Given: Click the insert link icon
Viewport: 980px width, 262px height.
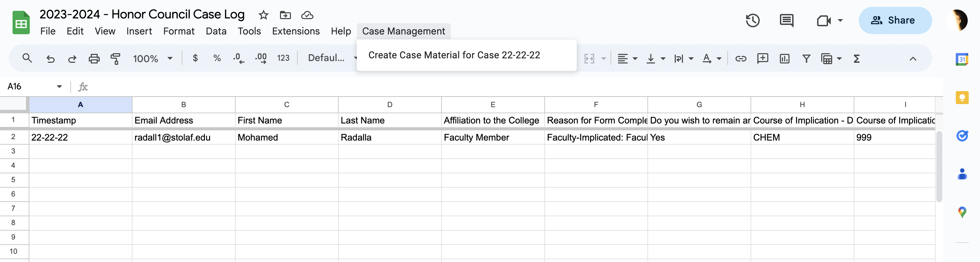Looking at the screenshot, I should [x=740, y=59].
